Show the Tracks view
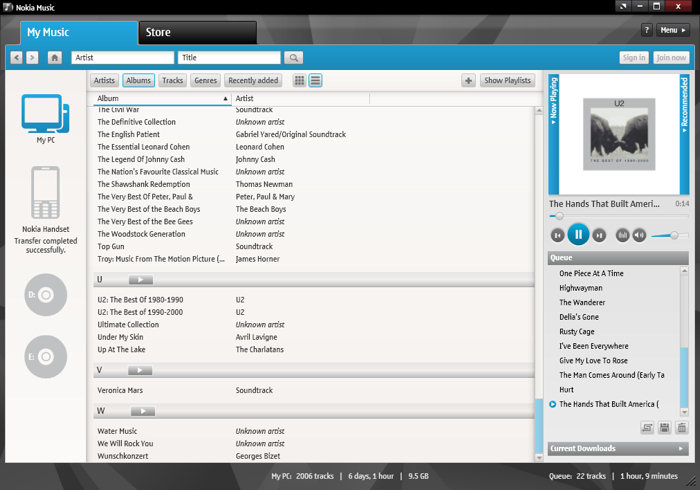Viewport: 700px width, 490px height. click(x=172, y=80)
